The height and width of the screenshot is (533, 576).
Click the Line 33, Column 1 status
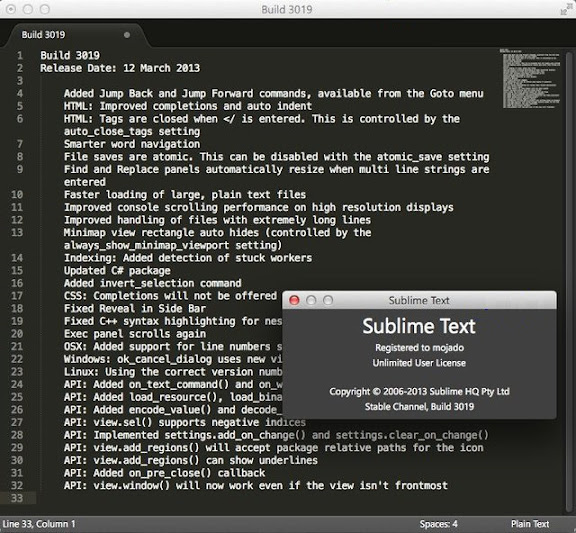click(x=39, y=524)
